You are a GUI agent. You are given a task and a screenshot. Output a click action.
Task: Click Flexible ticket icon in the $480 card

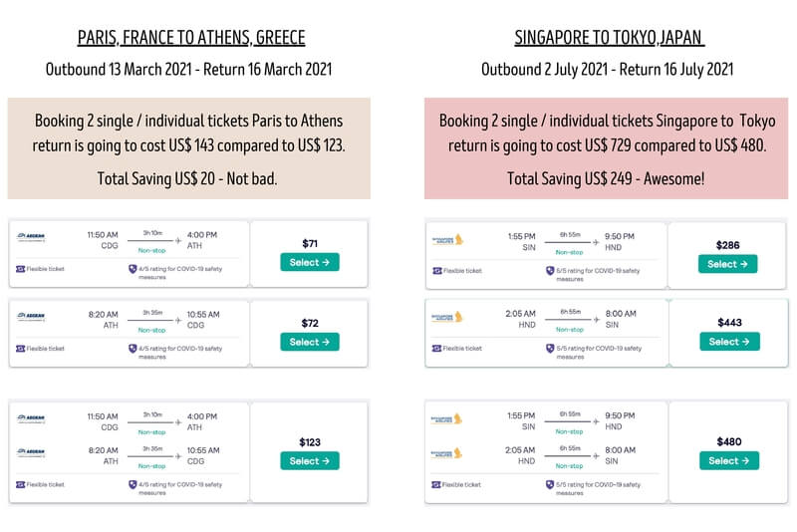[x=436, y=484]
